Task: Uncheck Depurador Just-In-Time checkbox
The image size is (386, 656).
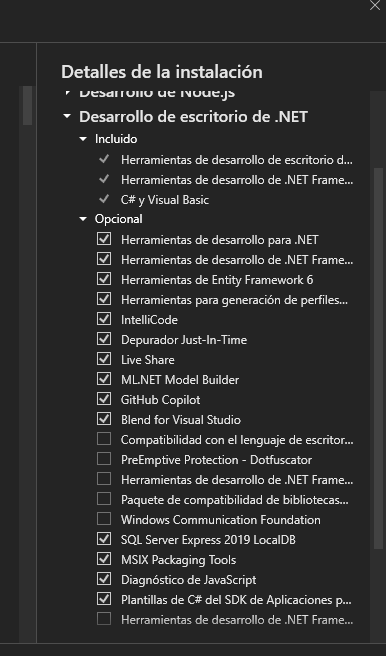Action: (x=104, y=339)
